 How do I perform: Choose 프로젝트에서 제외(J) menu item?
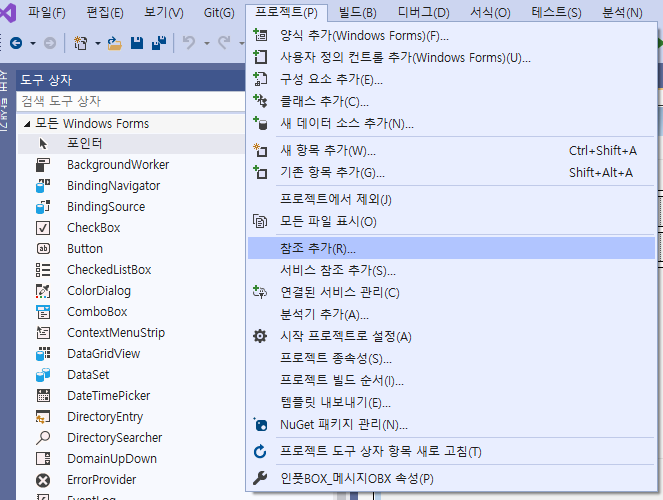[451, 199]
